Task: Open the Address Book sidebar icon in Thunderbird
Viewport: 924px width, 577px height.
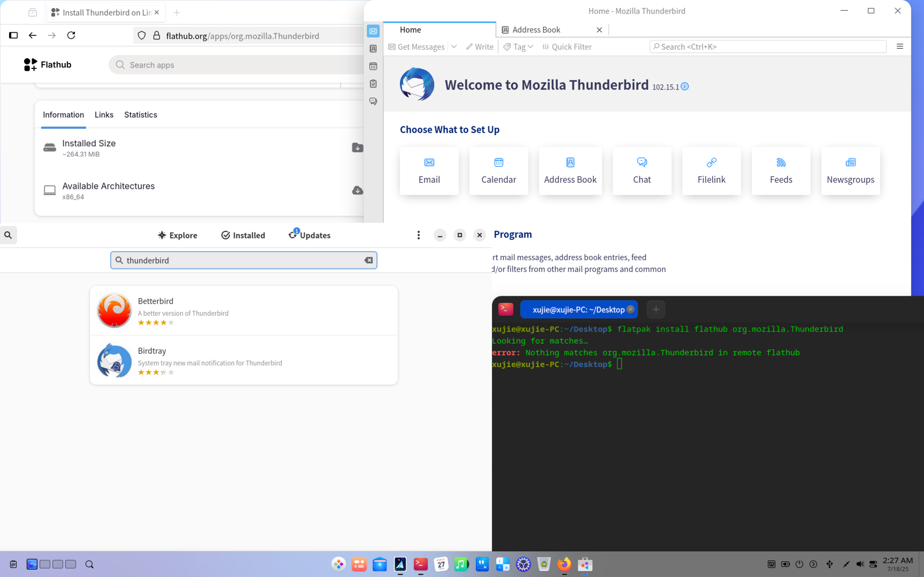Action: [373, 48]
